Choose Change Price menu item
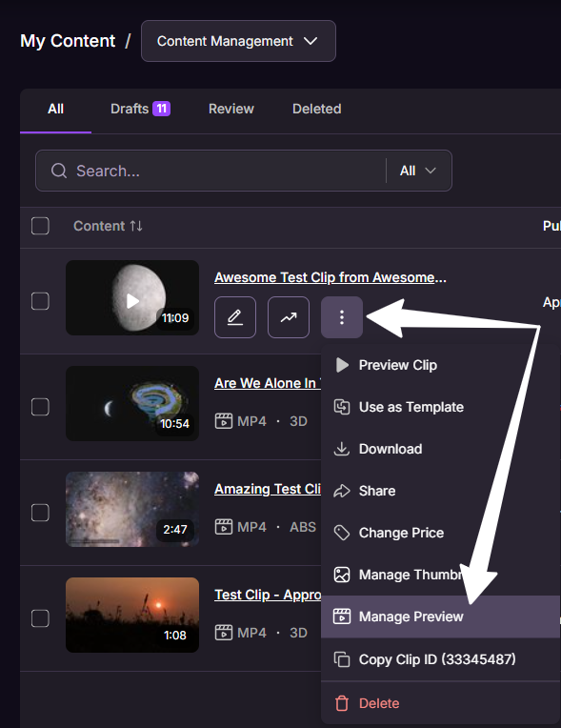 pyautogui.click(x=440, y=533)
